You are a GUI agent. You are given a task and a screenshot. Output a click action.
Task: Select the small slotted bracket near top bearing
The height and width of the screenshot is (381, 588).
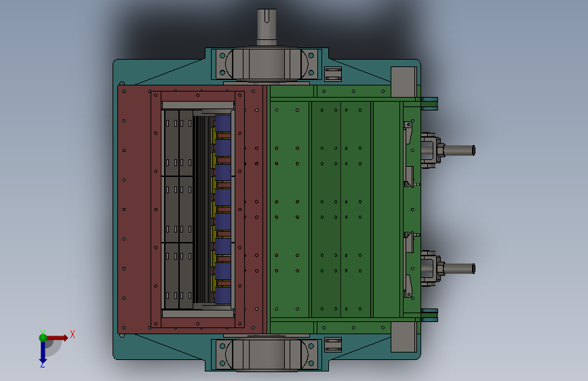(333, 75)
